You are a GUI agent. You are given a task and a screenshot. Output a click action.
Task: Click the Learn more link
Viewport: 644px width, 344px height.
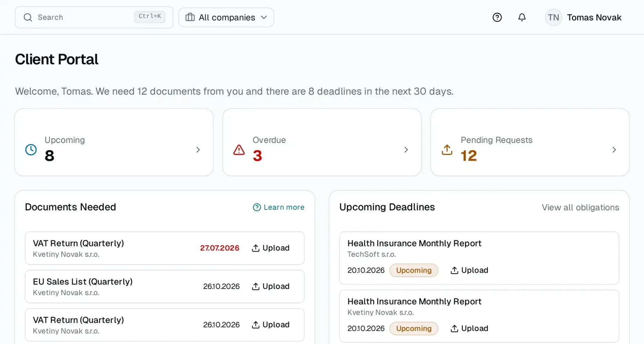[279, 207]
